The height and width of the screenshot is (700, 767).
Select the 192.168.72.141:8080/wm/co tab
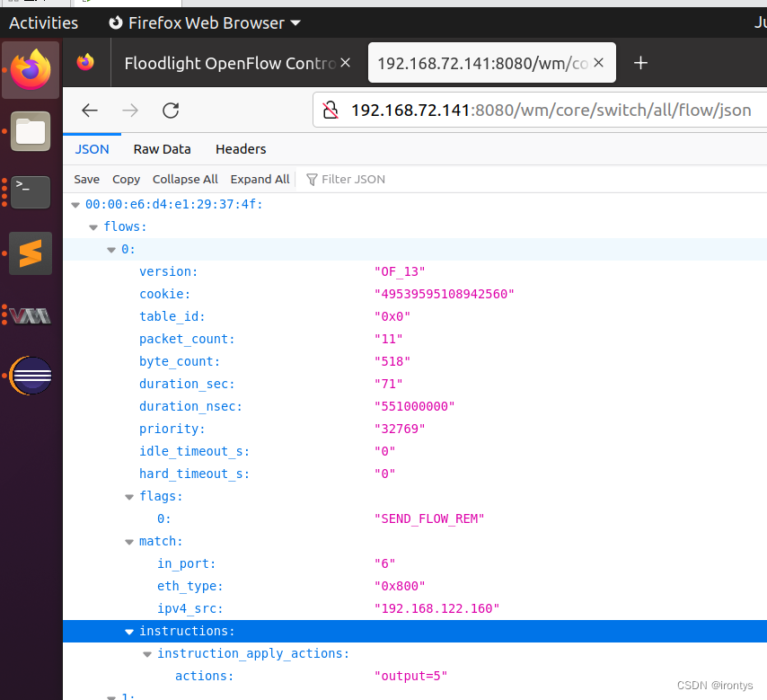491,63
